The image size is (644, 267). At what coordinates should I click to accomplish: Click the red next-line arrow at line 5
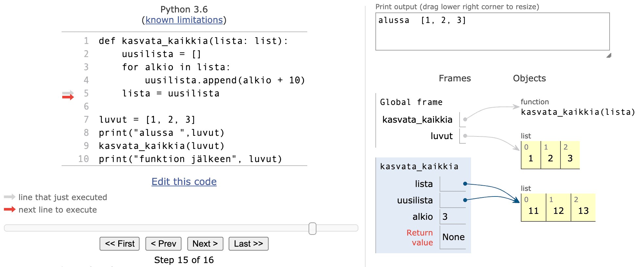(x=68, y=97)
